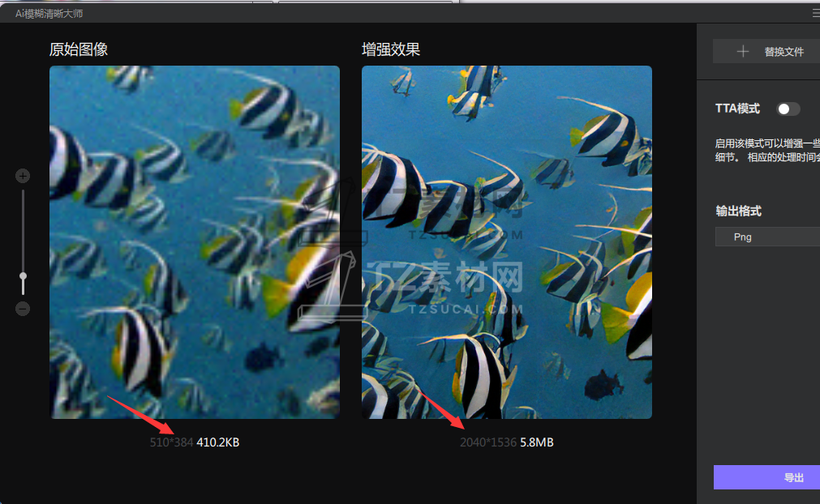Image resolution: width=820 pixels, height=504 pixels.
Task: Open the hamburger menu icon in title bar
Action: [816, 14]
